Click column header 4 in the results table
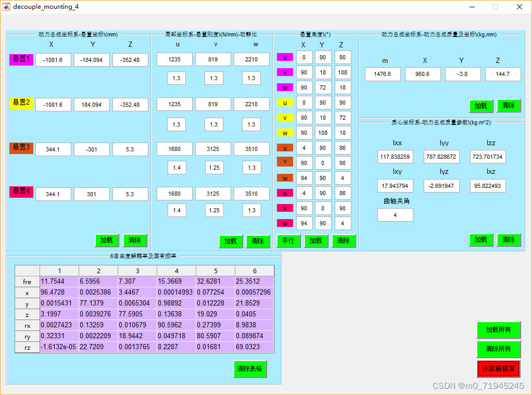 coord(176,271)
